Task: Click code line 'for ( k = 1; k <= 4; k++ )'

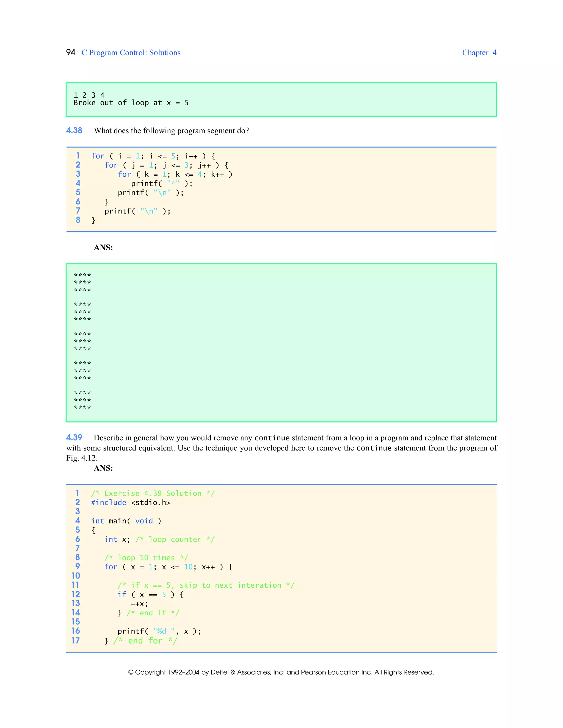Action: pyautogui.click(x=175, y=174)
